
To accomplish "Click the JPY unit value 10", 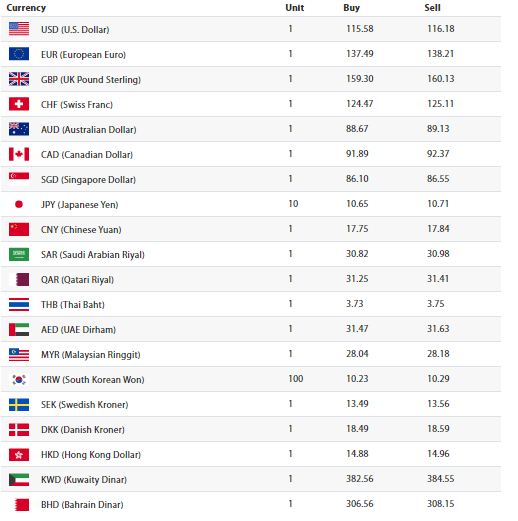I will (293, 203).
